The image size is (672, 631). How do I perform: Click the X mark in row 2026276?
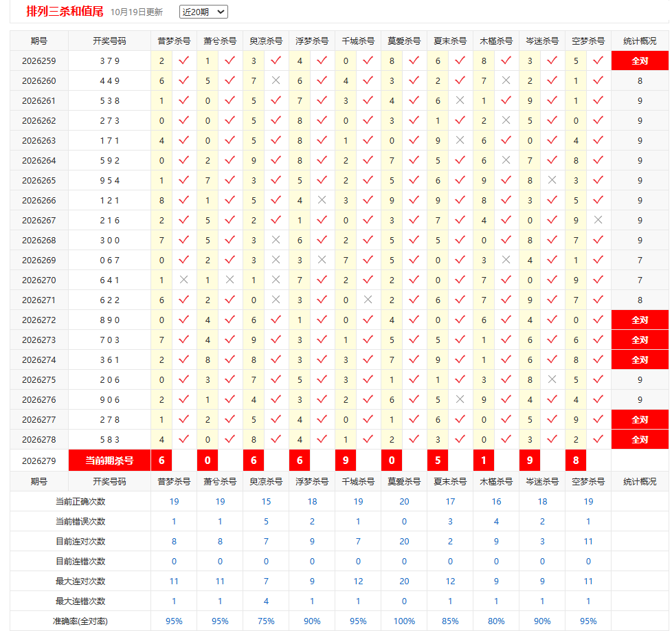460,399
